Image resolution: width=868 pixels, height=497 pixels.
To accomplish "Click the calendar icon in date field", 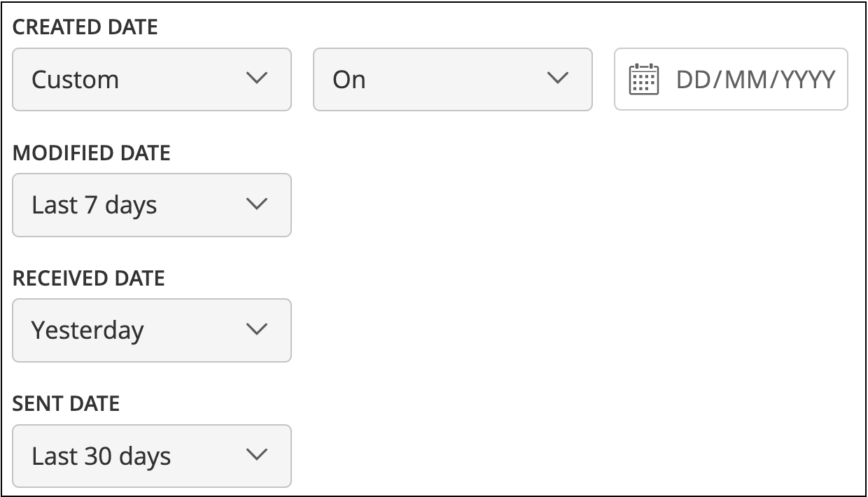I will [x=643, y=80].
